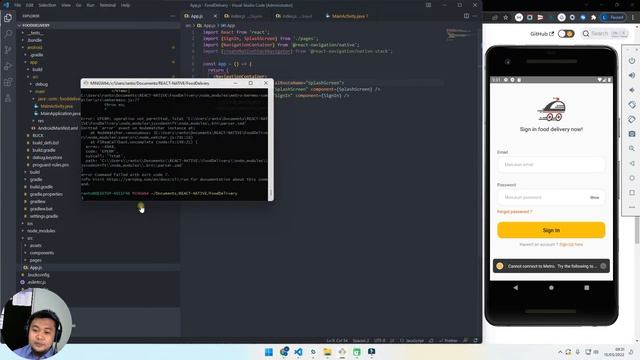640x360 pixels.
Task: Click the emulator power button
Action: 632,60
